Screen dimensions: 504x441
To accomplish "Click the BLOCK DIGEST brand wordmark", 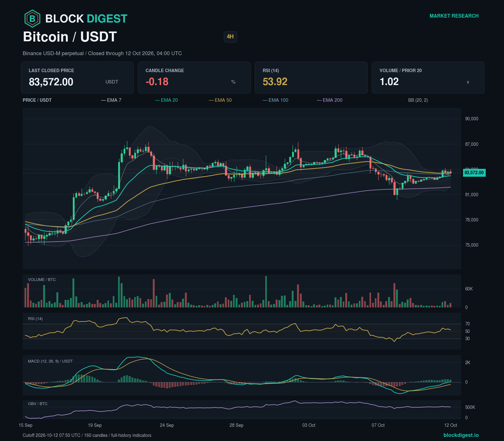I will (86, 19).
